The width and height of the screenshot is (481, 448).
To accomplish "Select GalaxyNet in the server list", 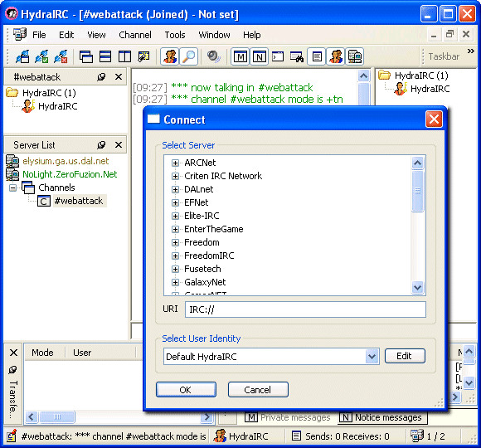I will click(x=205, y=282).
